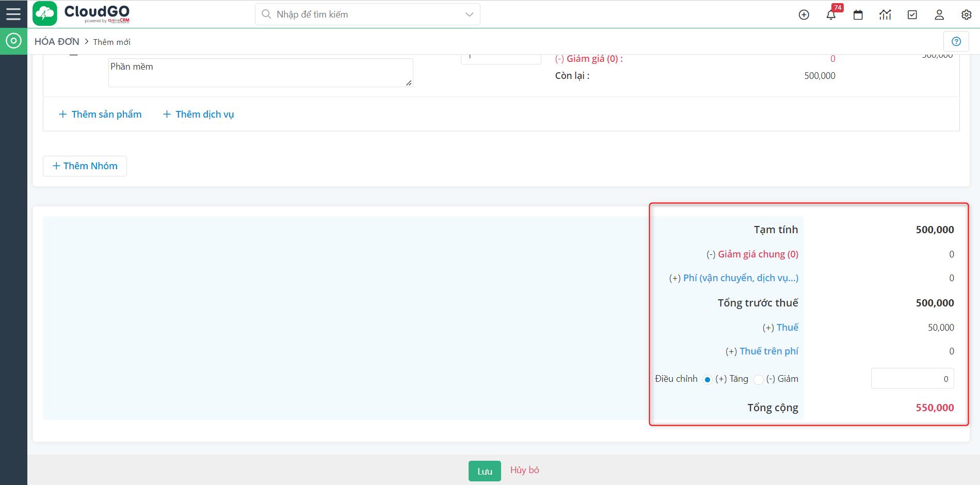Screen dimensions: 980x485
Task: Open the calendar icon
Action: [x=858, y=15]
